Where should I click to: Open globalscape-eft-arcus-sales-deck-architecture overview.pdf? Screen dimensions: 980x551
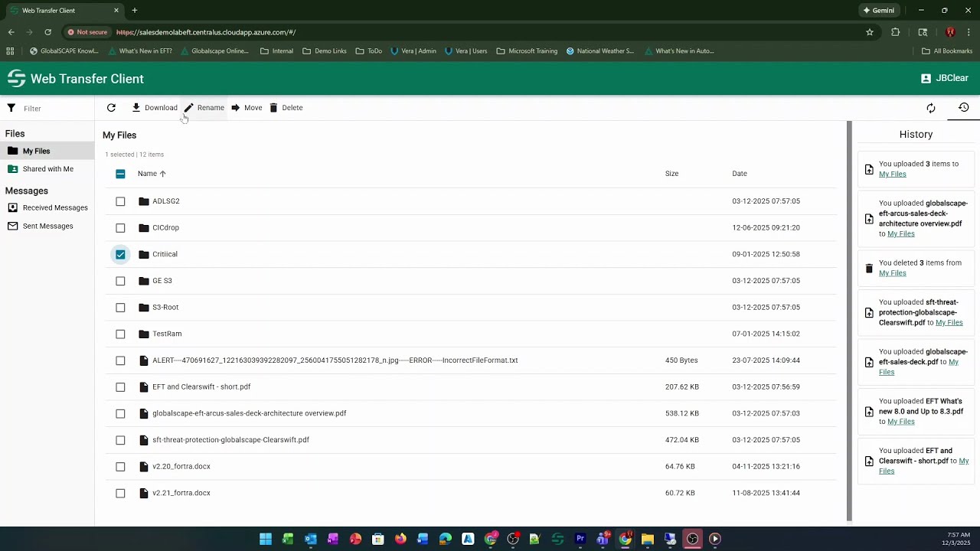tap(249, 413)
